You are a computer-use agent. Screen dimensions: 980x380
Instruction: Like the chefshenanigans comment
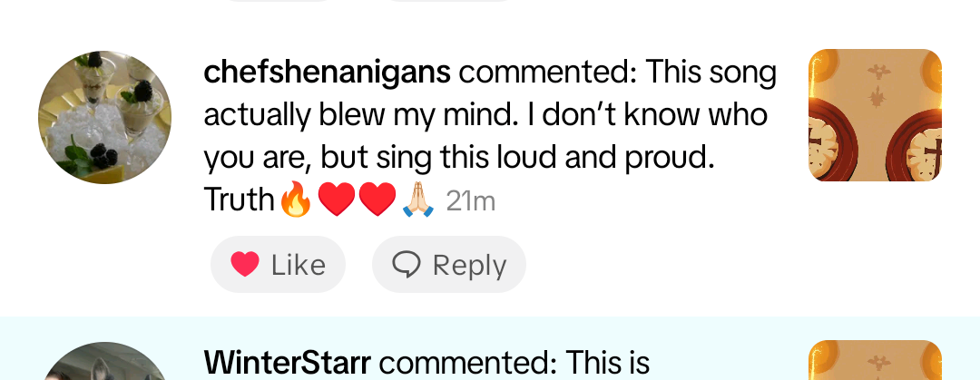(x=278, y=264)
